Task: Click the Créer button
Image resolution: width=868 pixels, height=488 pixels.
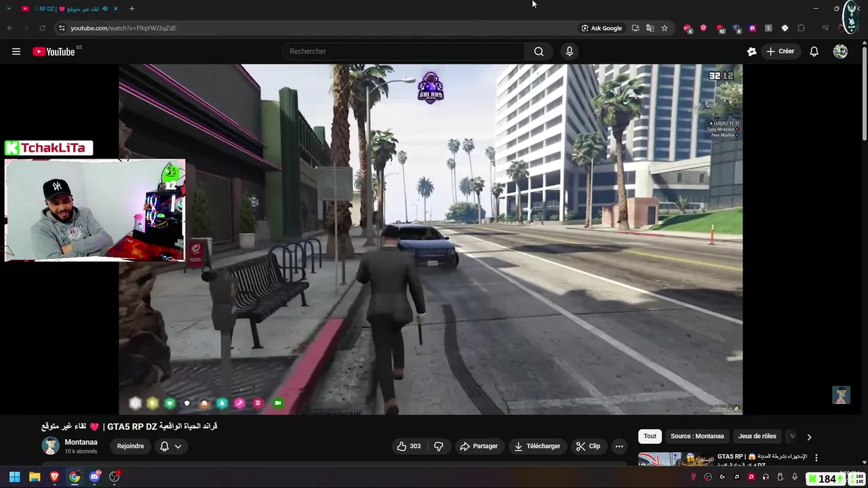Action: click(x=780, y=52)
